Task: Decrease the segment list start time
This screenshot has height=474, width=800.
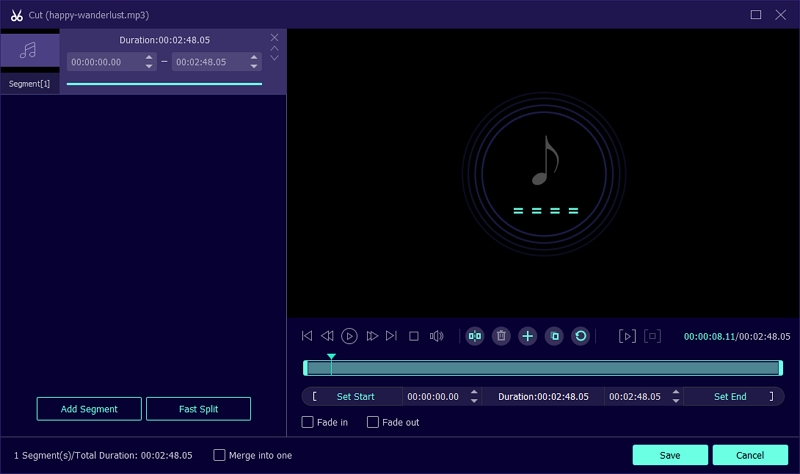Action: click(148, 66)
